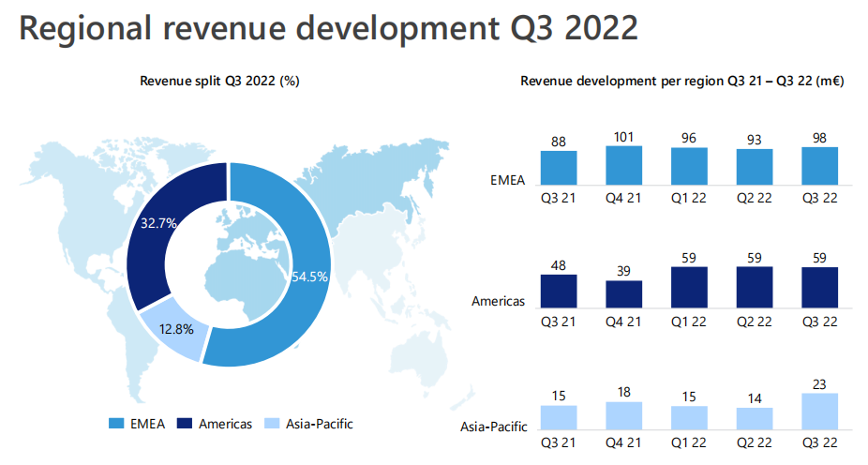Screen dimensions: 868x465
Task: Click the Asia-Pacific Q3 22 bar showing 23
Action: pos(819,411)
